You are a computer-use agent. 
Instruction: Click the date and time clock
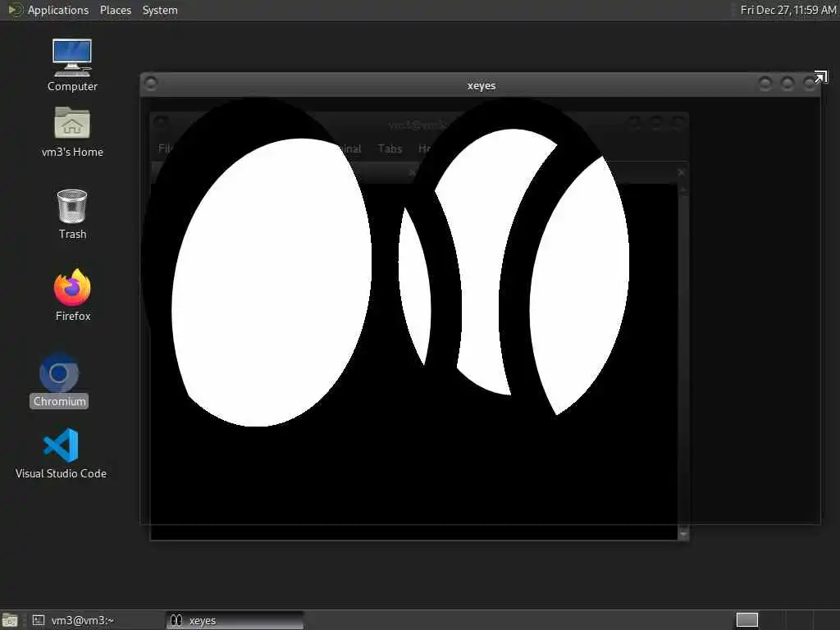pyautogui.click(x=788, y=10)
